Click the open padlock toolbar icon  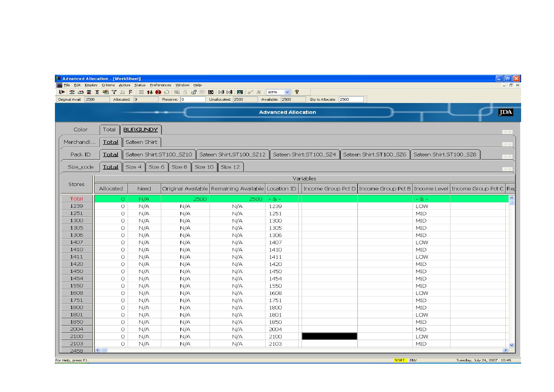pyautogui.click(x=194, y=92)
